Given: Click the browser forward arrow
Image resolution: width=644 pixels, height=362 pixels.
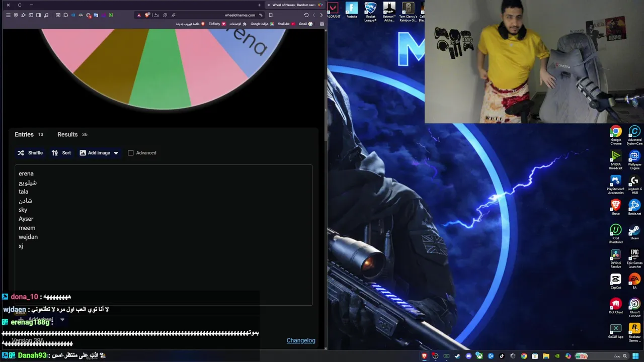Looking at the screenshot, I should tap(314, 15).
